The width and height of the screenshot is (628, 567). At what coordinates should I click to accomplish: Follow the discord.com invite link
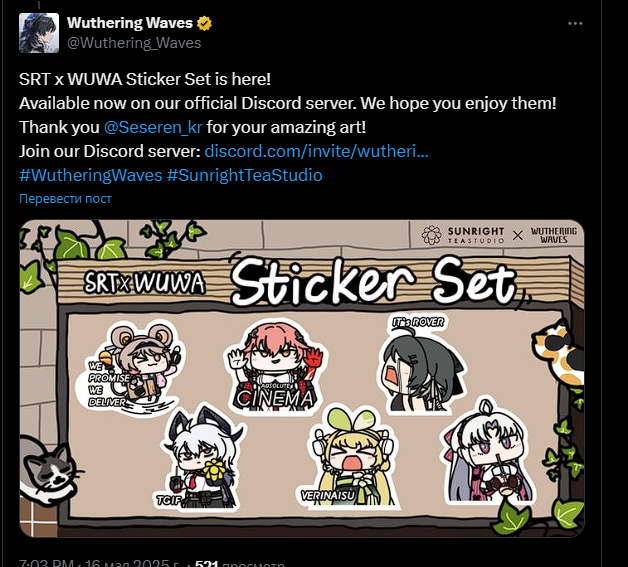coord(316,151)
